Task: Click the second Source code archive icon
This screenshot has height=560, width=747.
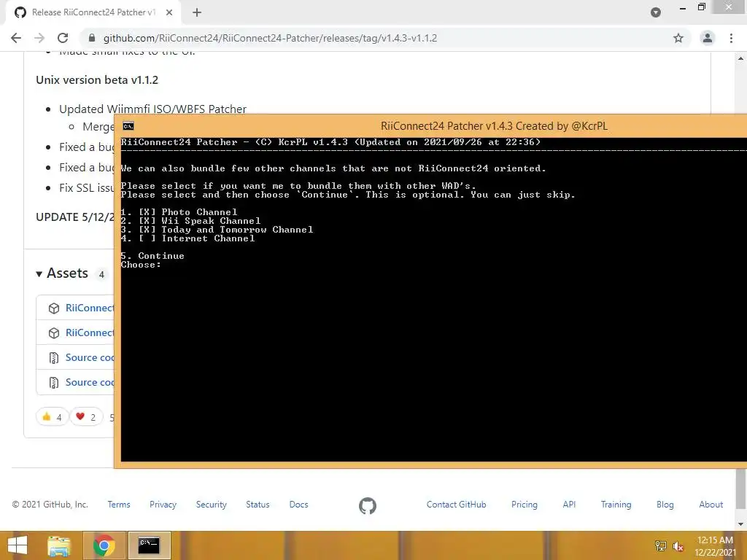Action: coord(54,382)
